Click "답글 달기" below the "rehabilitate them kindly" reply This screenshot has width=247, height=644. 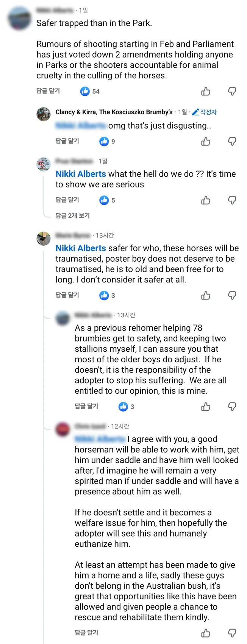86,632
